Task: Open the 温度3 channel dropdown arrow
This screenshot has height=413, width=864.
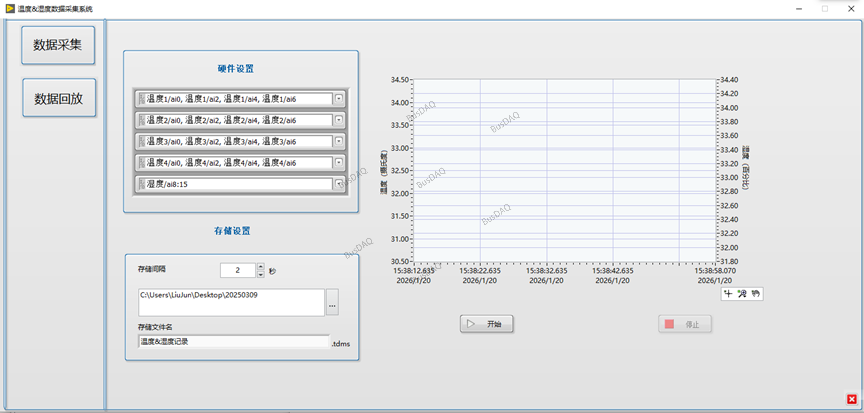Action: point(338,141)
